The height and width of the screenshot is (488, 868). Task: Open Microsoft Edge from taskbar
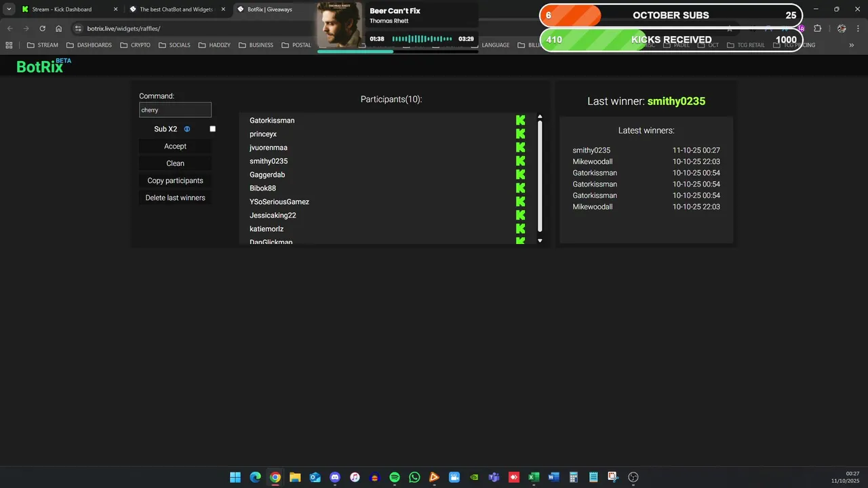coord(255,477)
